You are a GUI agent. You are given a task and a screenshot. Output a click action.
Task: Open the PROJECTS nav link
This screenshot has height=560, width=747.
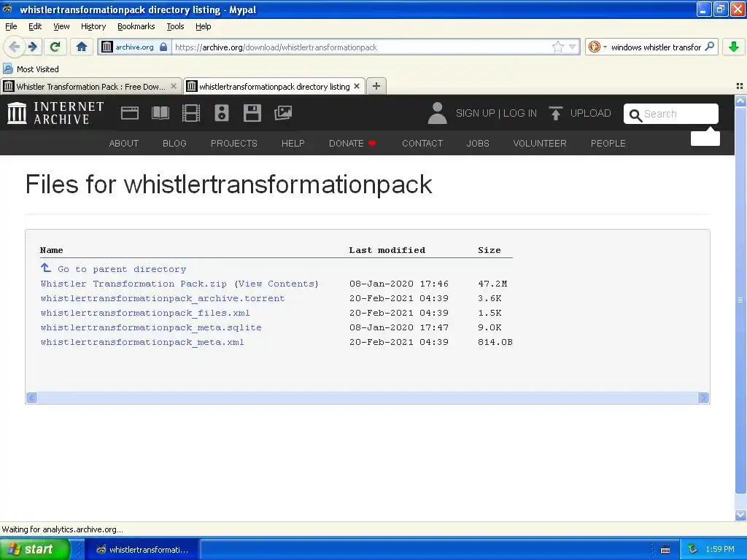(x=234, y=144)
